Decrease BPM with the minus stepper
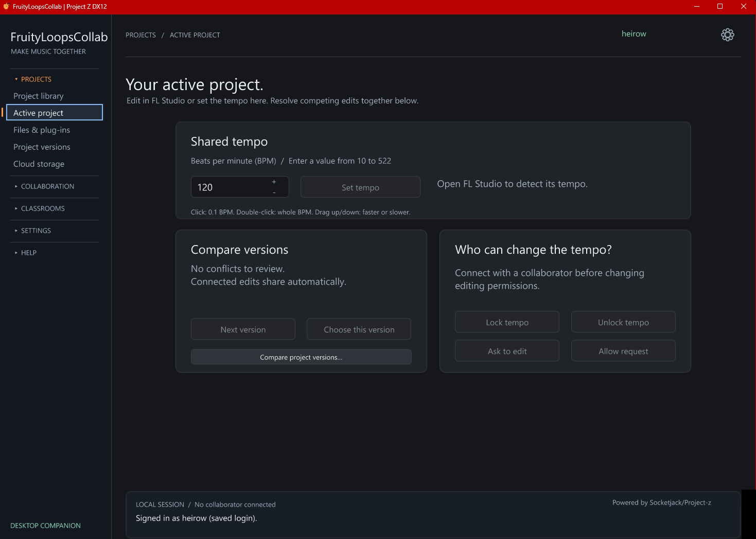756x539 pixels. click(274, 193)
